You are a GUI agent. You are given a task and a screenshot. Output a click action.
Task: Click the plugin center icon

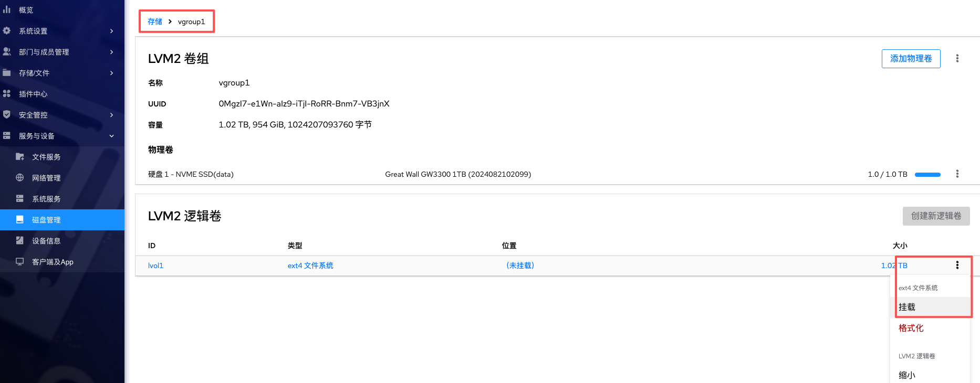point(7,93)
